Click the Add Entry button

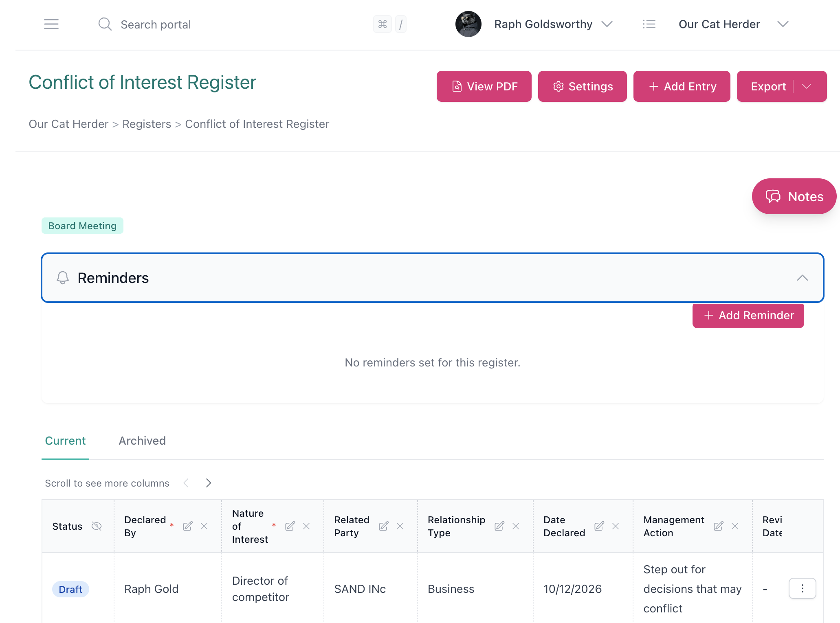pyautogui.click(x=682, y=86)
